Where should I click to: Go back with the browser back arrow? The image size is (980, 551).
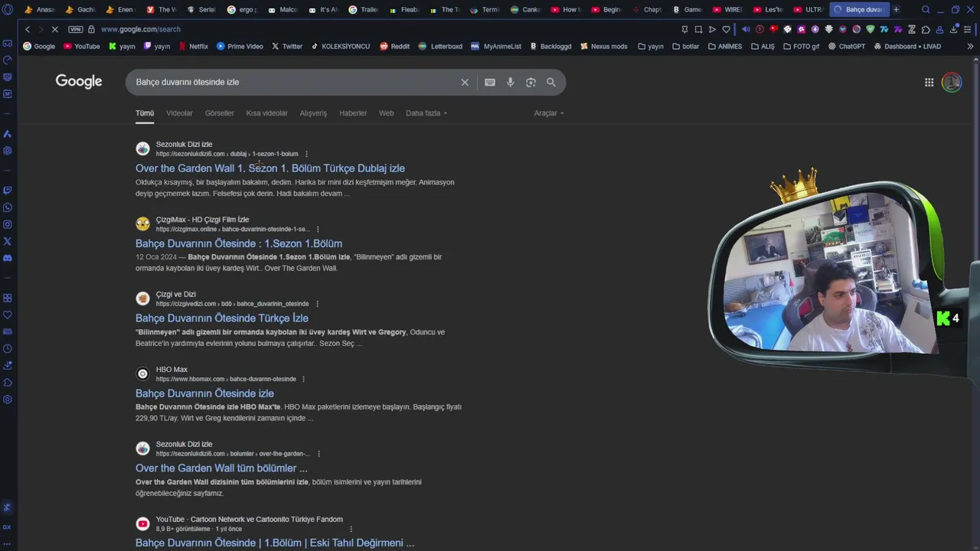pos(28,29)
